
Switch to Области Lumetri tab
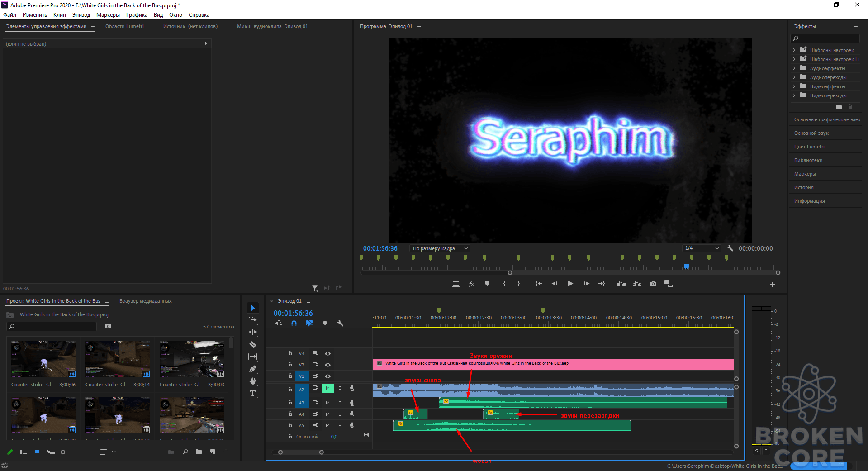[124, 26]
